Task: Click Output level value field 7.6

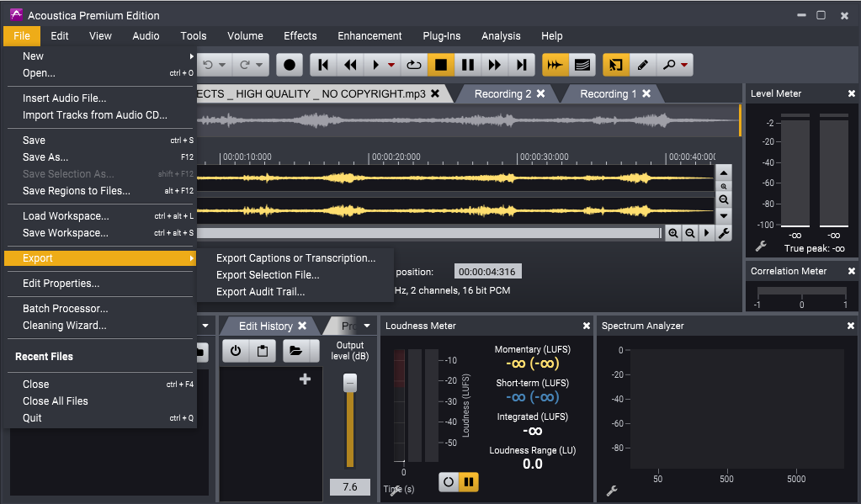Action: [x=350, y=487]
